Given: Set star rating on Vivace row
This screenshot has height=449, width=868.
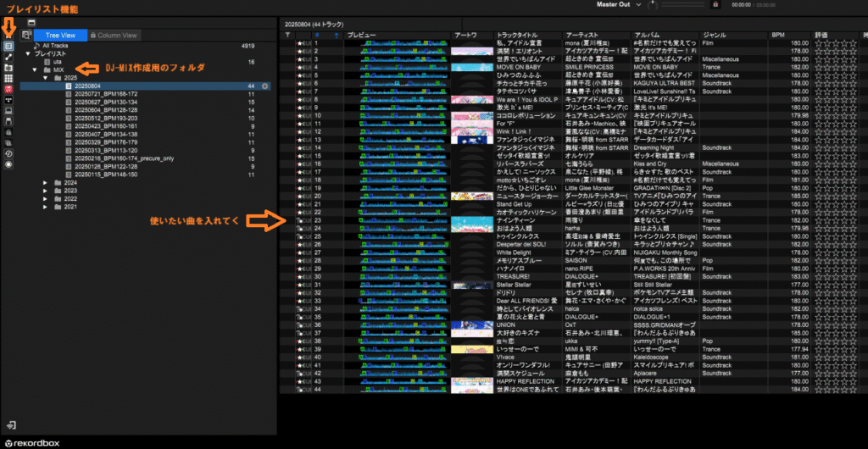Looking at the screenshot, I should (836, 358).
